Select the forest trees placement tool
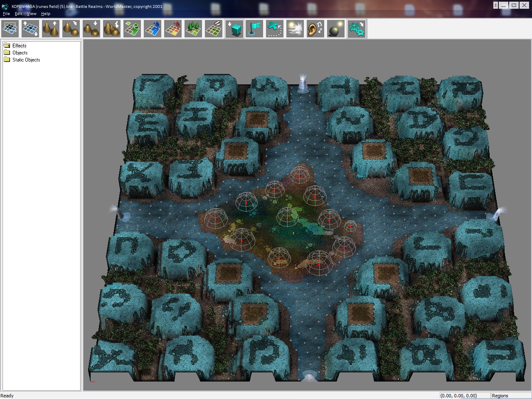Screen dimensions: 532x399 tap(193, 29)
